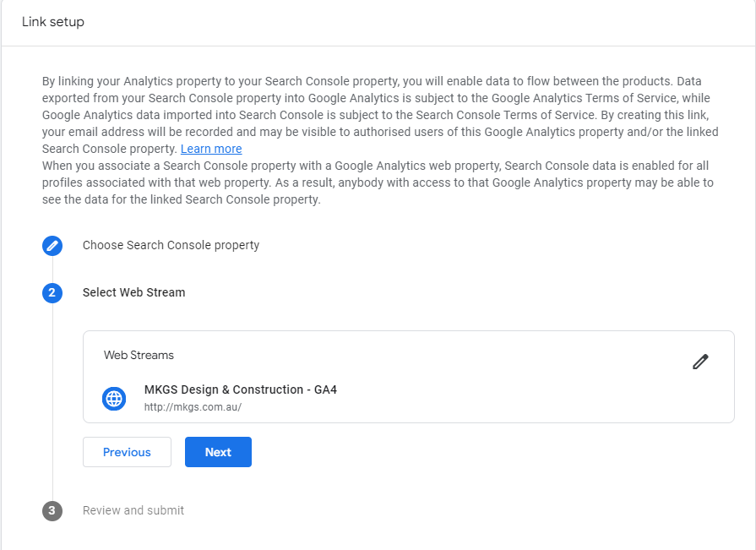The width and height of the screenshot is (756, 550).
Task: Jump to Review and submit step
Action: [x=133, y=510]
